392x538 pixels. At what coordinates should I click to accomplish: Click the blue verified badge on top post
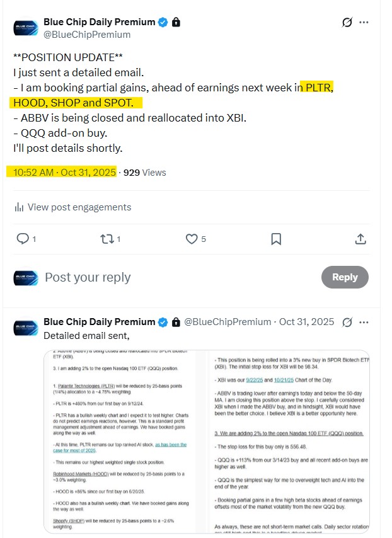tap(163, 22)
